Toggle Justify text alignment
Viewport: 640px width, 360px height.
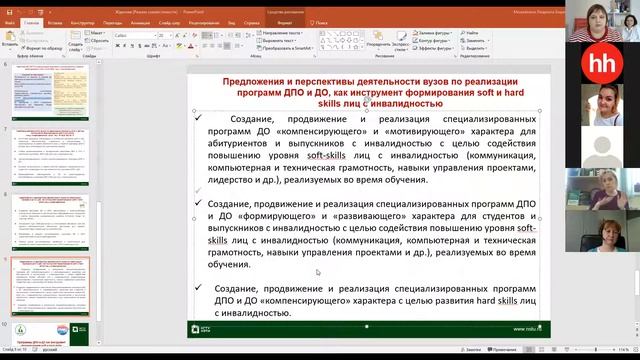pyautogui.click(x=227, y=46)
